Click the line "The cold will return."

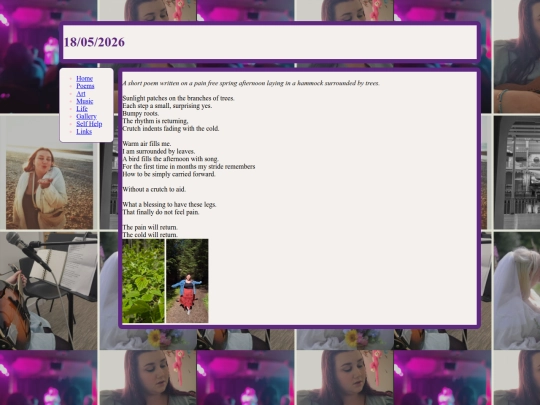[x=150, y=235]
